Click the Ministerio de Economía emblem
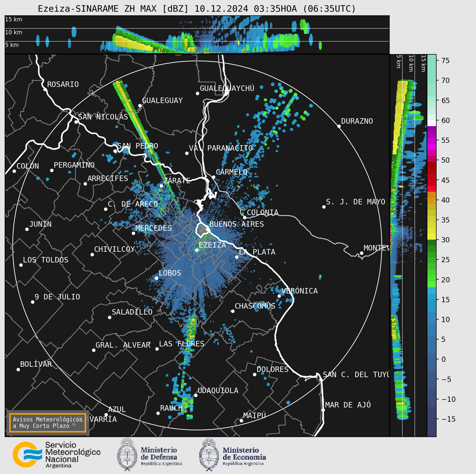 click(209, 454)
